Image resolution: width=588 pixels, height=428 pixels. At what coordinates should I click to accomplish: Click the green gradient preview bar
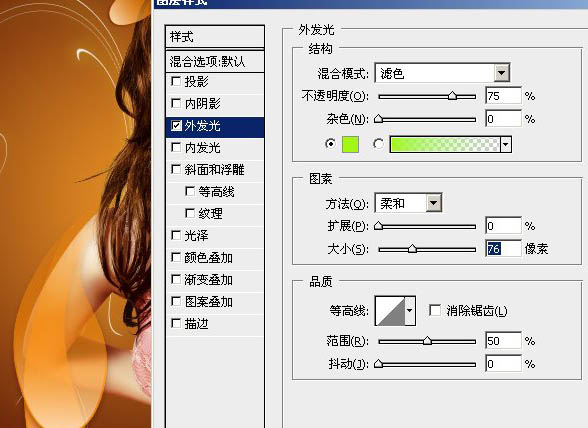(x=445, y=144)
